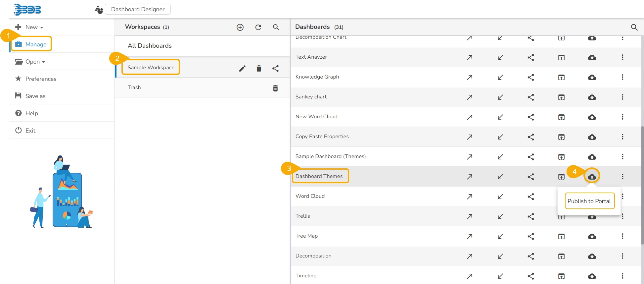The height and width of the screenshot is (284, 644).
Task: Click the dashboards list vertical scrollbar
Action: click(642, 185)
